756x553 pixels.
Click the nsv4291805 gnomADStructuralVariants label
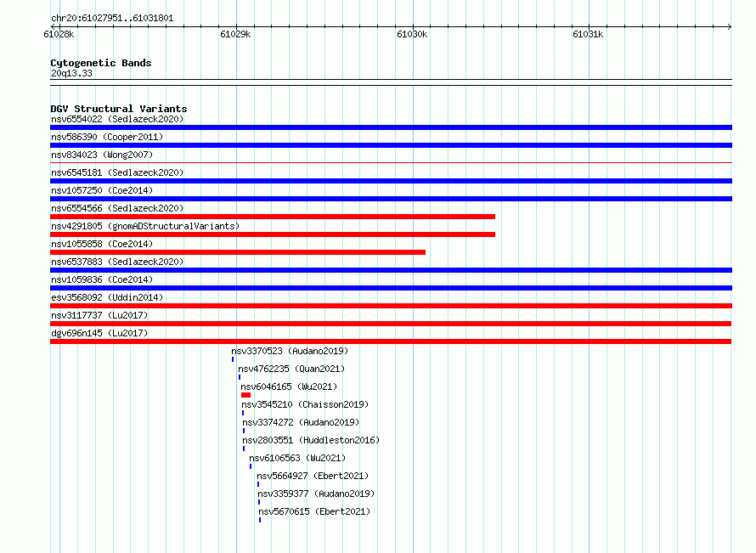[145, 226]
